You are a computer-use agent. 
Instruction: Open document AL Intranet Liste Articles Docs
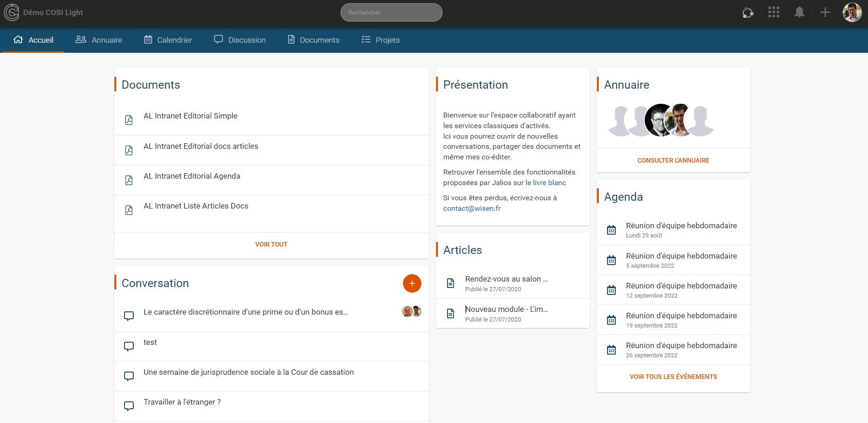196,206
